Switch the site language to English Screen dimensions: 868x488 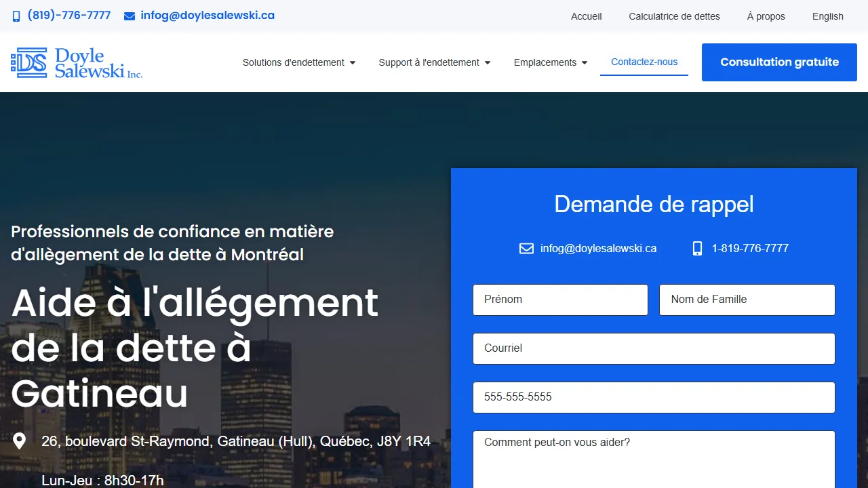[827, 16]
